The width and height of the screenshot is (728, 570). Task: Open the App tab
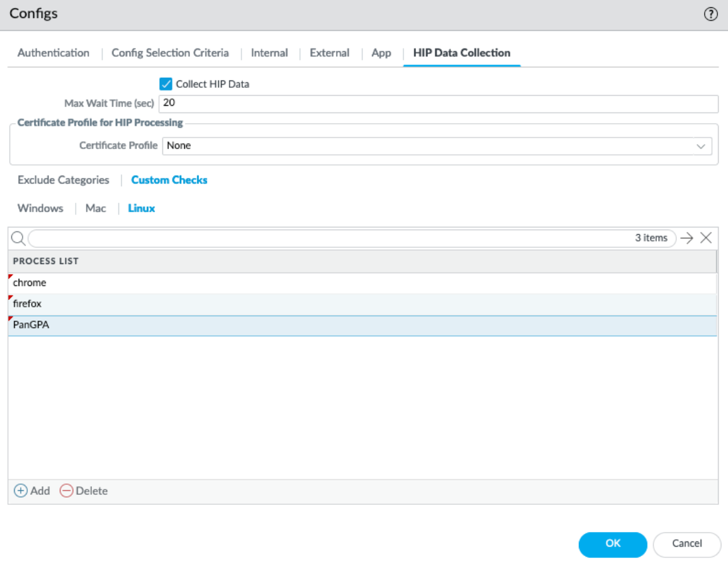pyautogui.click(x=381, y=53)
